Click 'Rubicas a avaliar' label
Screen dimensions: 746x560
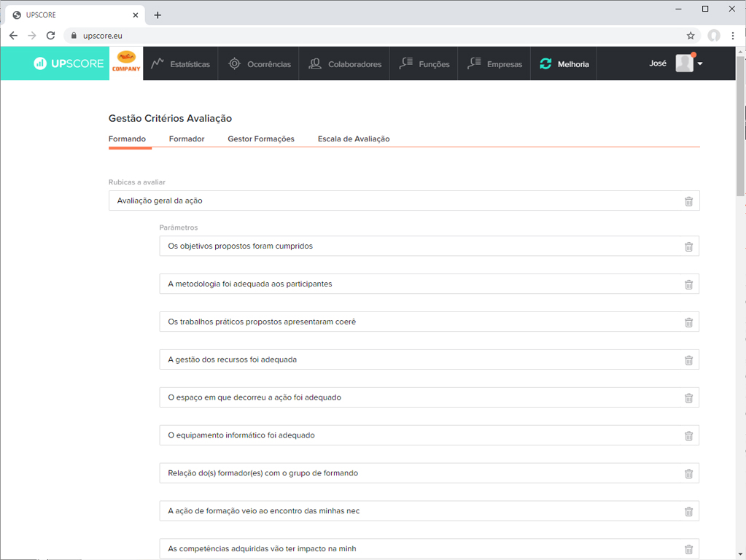(x=137, y=182)
